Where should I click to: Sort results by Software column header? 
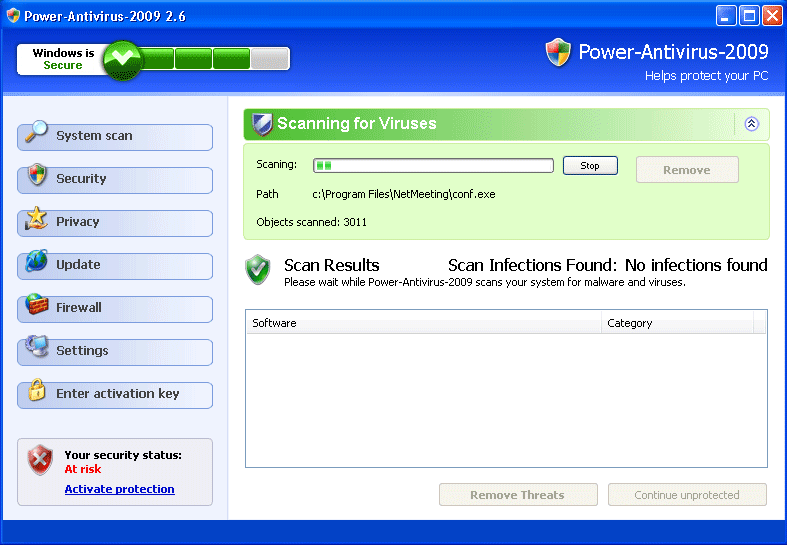pos(423,323)
